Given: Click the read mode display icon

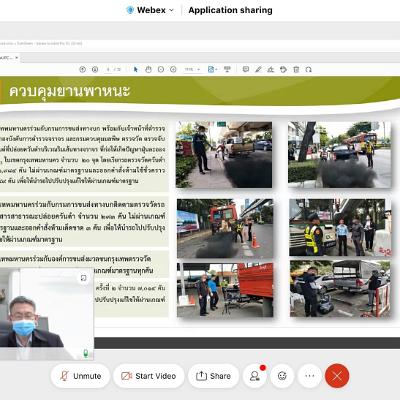Looking at the screenshot, I should point(227,69).
